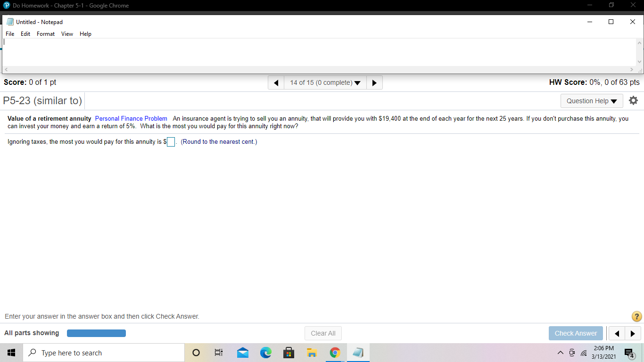Click the Check Answer button
This screenshot has height=362, width=644.
(x=576, y=333)
